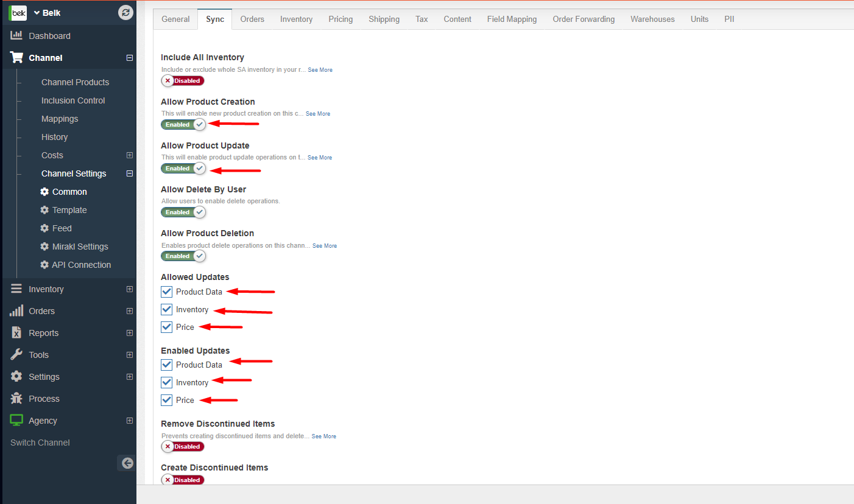The height and width of the screenshot is (504, 854).
Task: Click the Reports spreadsheet icon
Action: pos(16,333)
